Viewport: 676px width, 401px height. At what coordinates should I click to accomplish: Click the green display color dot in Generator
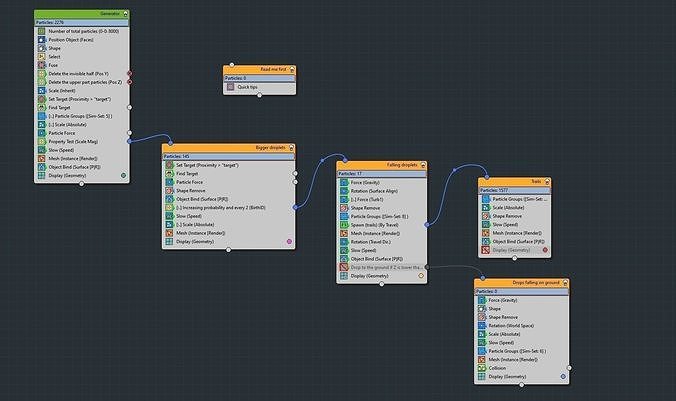[x=123, y=175]
